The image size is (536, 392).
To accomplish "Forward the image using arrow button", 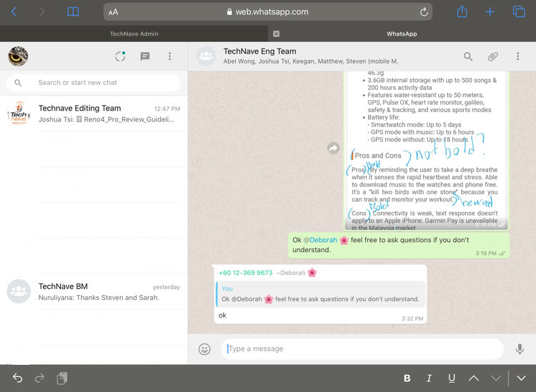I will click(333, 148).
